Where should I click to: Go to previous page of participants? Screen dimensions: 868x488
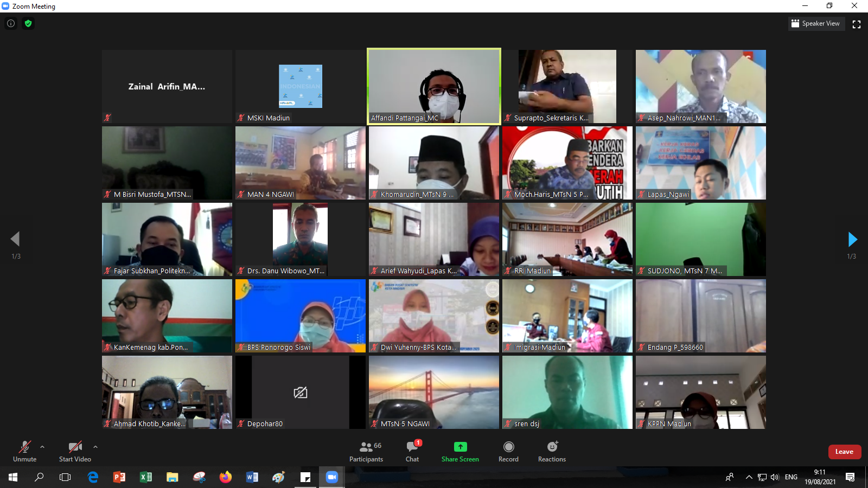15,239
